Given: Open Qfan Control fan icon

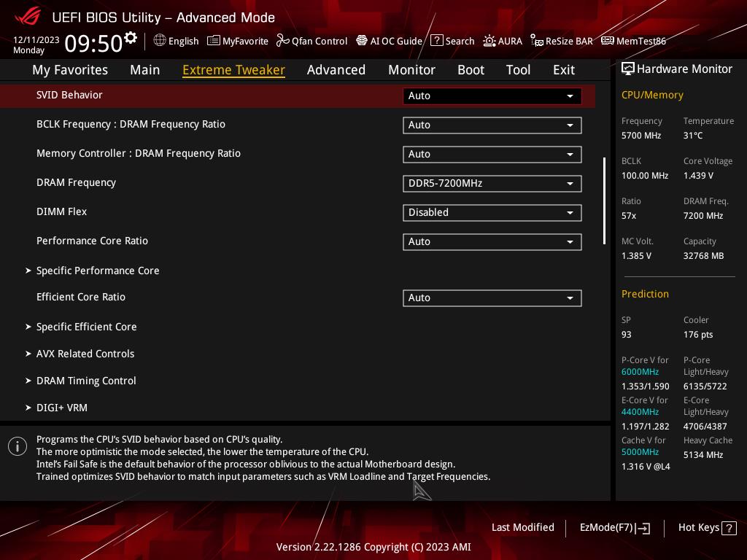Looking at the screenshot, I should point(283,41).
